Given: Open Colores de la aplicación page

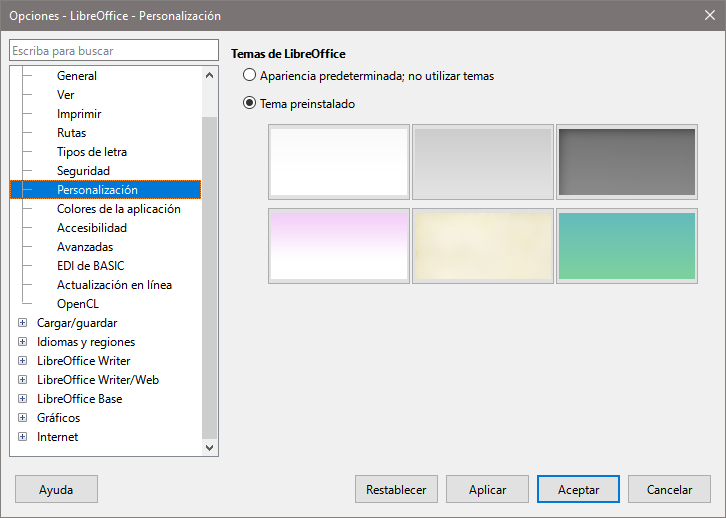Looking at the screenshot, I should (x=119, y=209).
